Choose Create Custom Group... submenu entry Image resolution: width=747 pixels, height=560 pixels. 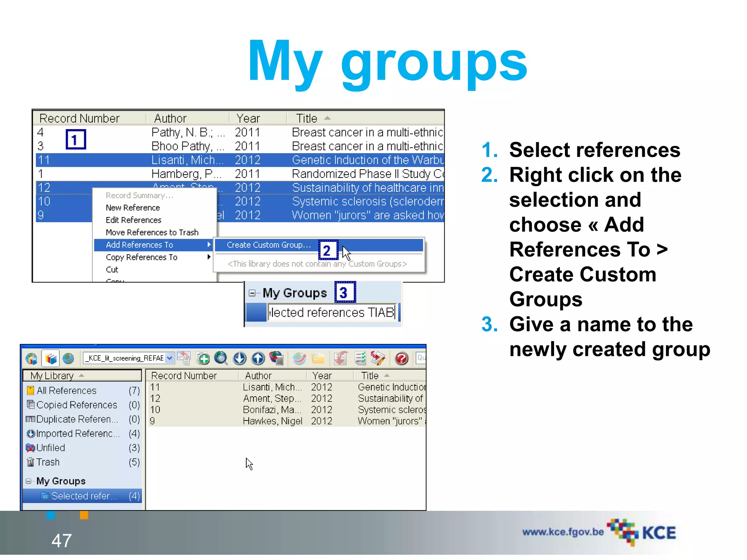[319, 245]
